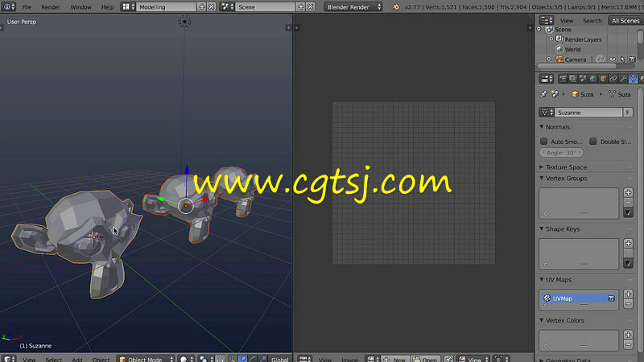Toggle UVMap active render camera icon

click(x=611, y=298)
